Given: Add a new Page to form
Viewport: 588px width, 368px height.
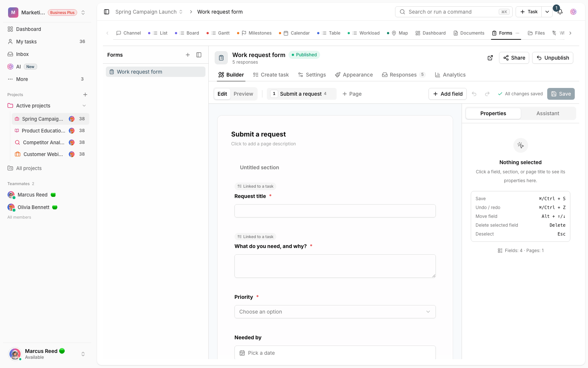Looking at the screenshot, I should (x=352, y=94).
